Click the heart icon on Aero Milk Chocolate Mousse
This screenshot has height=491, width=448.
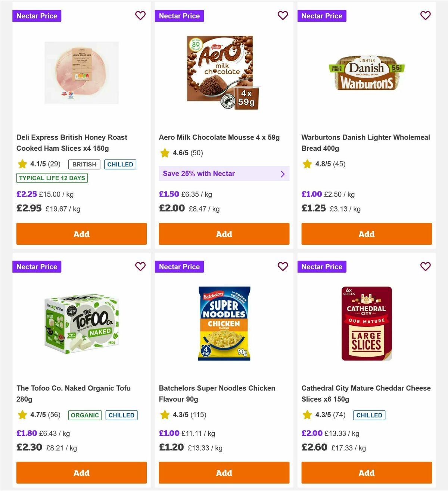pyautogui.click(x=283, y=16)
